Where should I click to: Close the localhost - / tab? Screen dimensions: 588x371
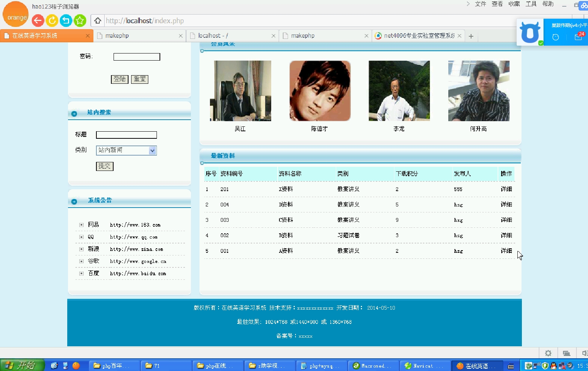pos(273,36)
